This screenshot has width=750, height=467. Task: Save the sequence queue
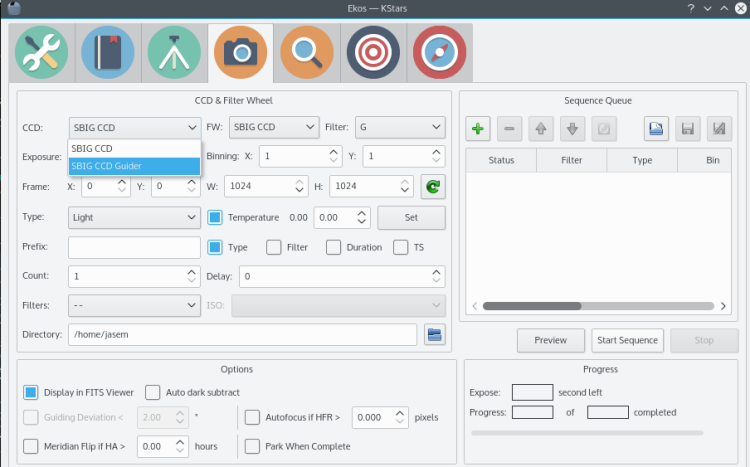pyautogui.click(x=688, y=129)
